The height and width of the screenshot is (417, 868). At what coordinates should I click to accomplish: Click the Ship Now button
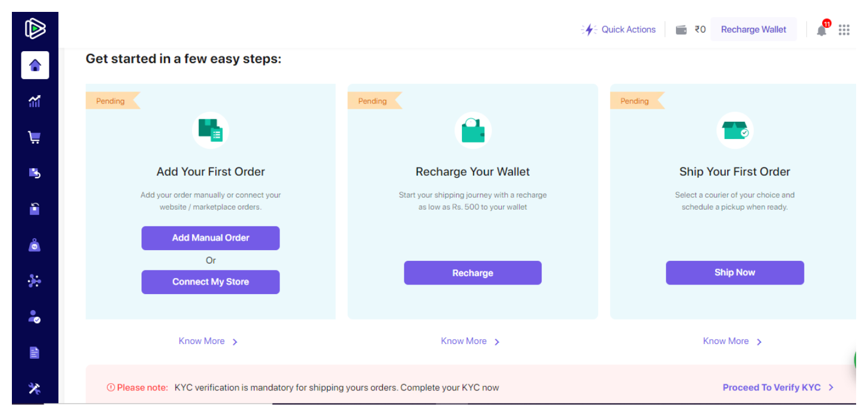(735, 273)
